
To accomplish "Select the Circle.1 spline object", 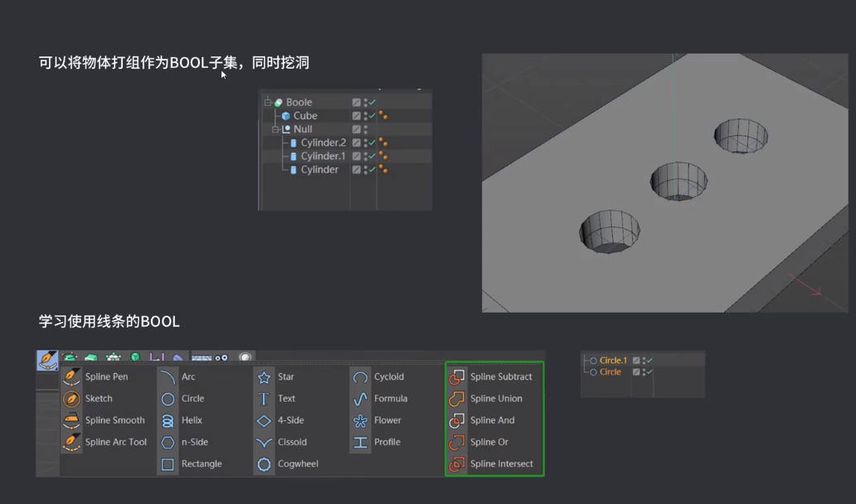I will 613,361.
